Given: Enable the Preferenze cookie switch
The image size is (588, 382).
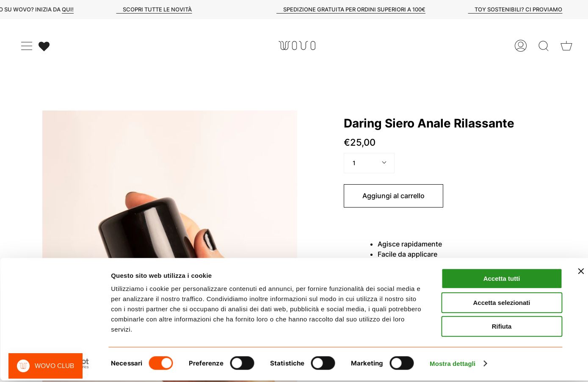Looking at the screenshot, I should [242, 363].
